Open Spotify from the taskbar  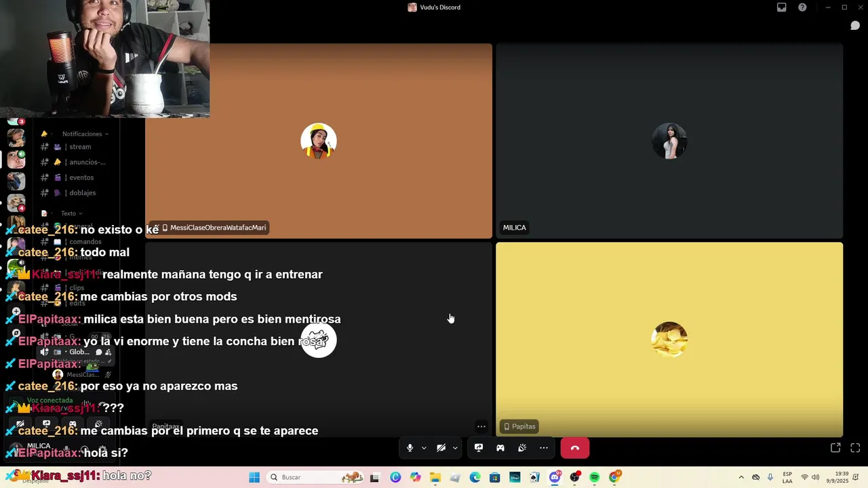click(x=595, y=477)
